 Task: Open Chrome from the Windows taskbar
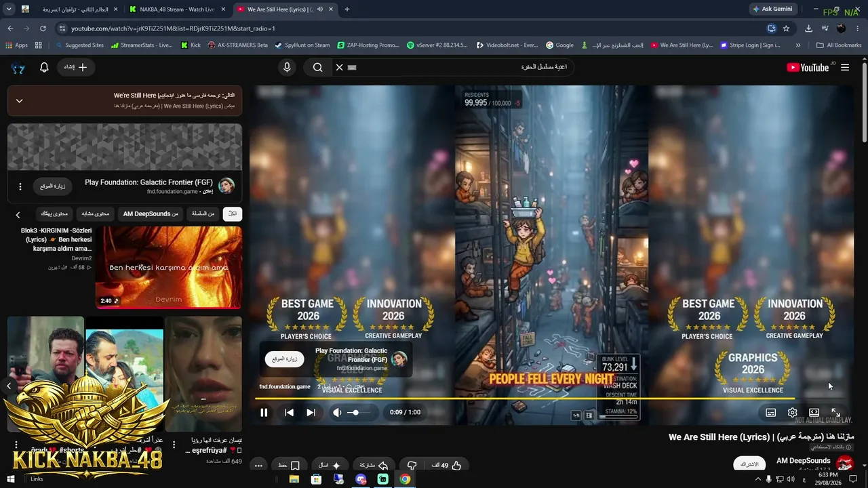(405, 479)
